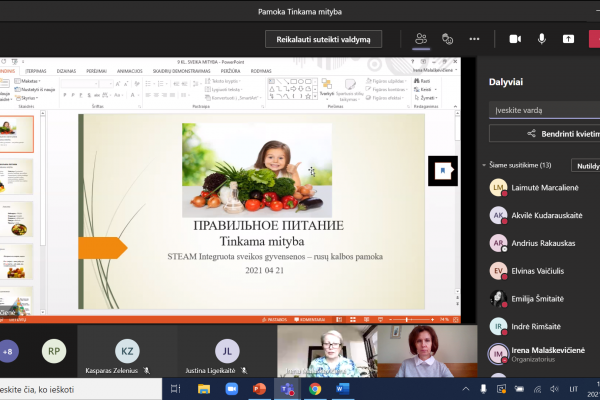Click the RP participant avatar
600x400 pixels.
54,351
